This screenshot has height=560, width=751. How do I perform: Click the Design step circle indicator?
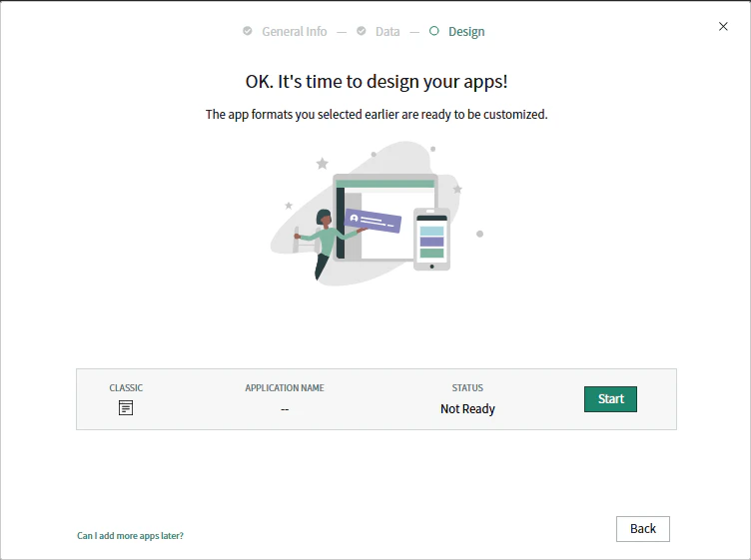434,31
